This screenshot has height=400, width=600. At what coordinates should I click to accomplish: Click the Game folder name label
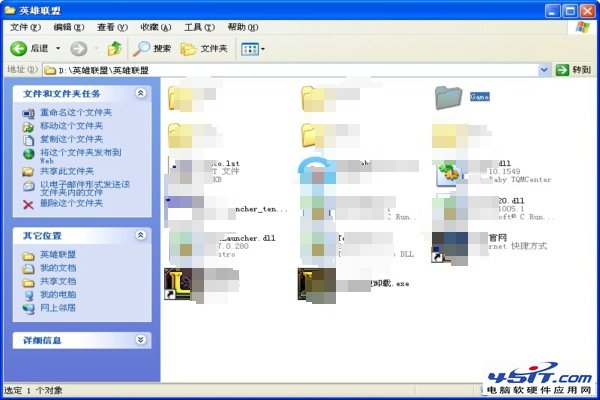(x=479, y=96)
